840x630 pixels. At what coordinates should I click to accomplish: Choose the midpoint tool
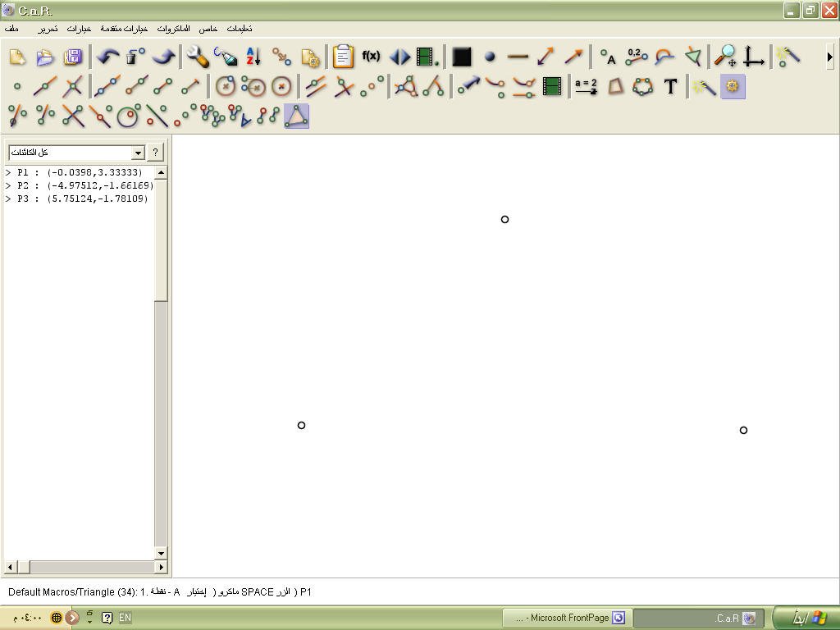pyautogui.click(x=372, y=86)
